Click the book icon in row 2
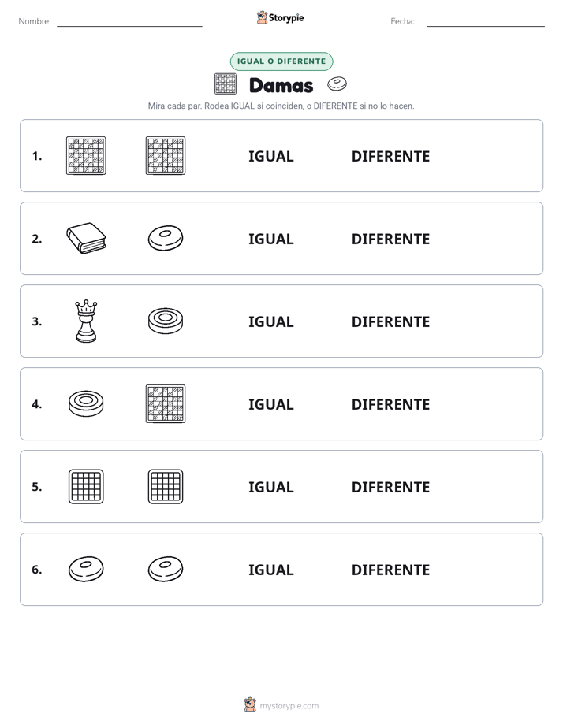 pos(86,238)
